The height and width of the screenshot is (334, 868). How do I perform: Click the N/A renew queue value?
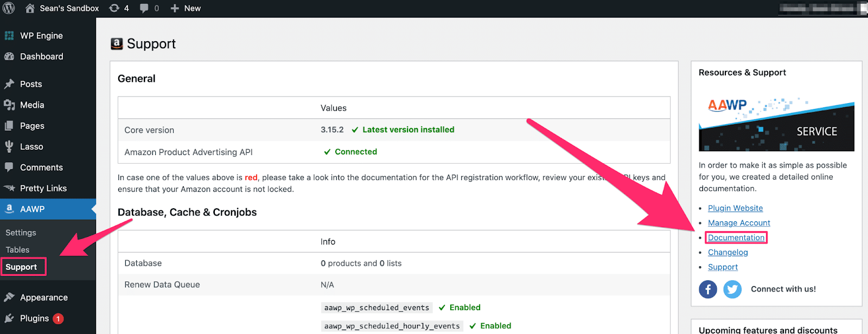pos(327,285)
